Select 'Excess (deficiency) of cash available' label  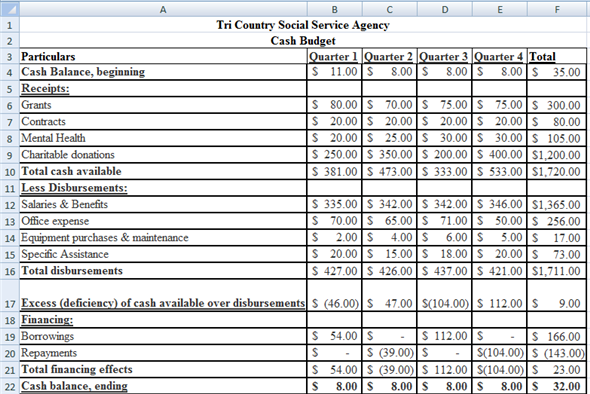[163, 295]
